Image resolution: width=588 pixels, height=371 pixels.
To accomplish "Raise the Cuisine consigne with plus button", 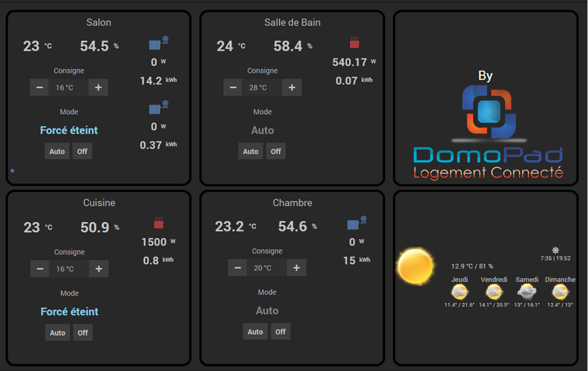I will coord(99,269).
